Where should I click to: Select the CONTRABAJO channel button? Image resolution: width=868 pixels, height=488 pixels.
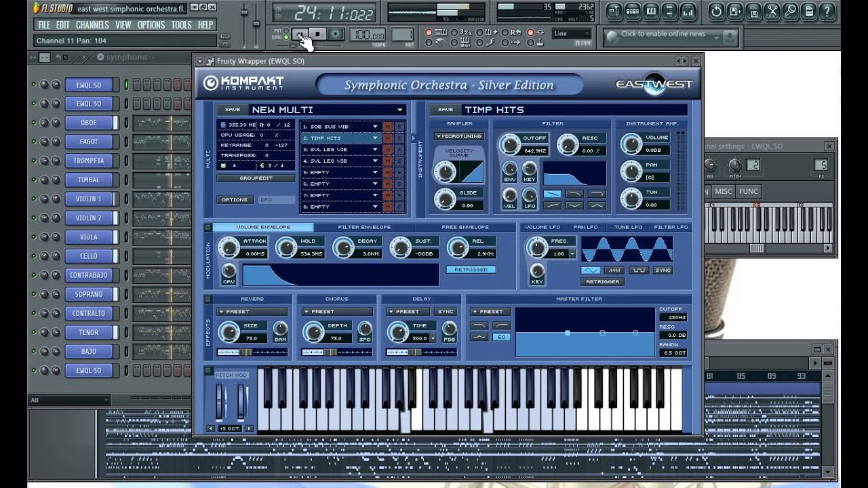(x=89, y=275)
